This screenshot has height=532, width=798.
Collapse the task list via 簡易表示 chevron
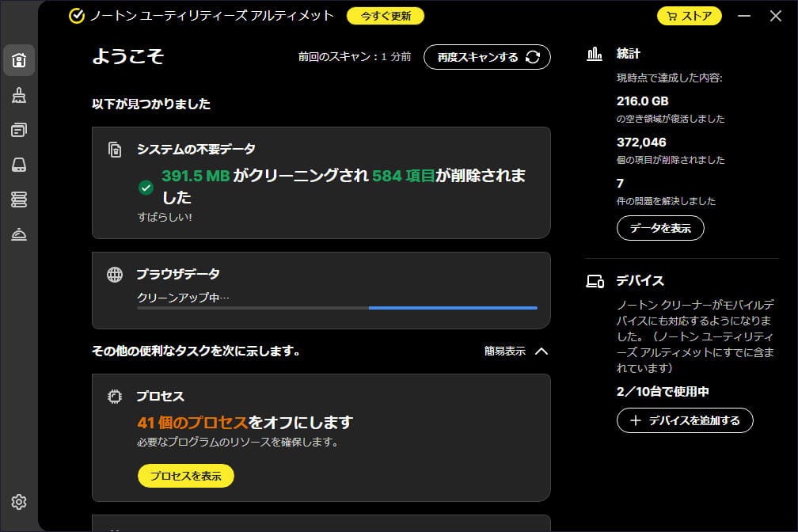[541, 351]
